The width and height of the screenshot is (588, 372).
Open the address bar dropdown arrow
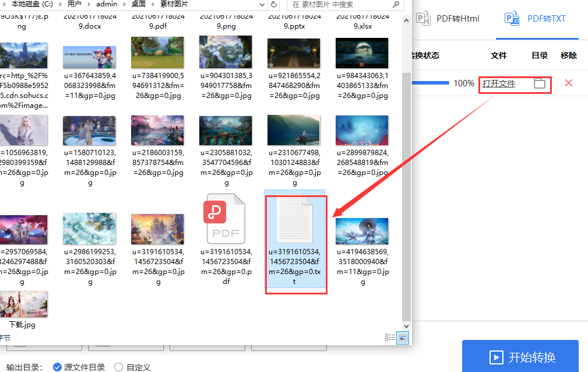pos(262,5)
